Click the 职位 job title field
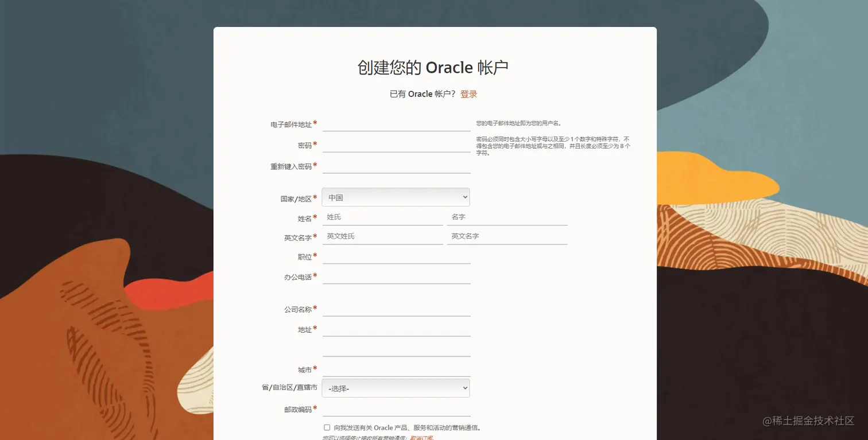Image resolution: width=868 pixels, height=440 pixels. (396, 256)
